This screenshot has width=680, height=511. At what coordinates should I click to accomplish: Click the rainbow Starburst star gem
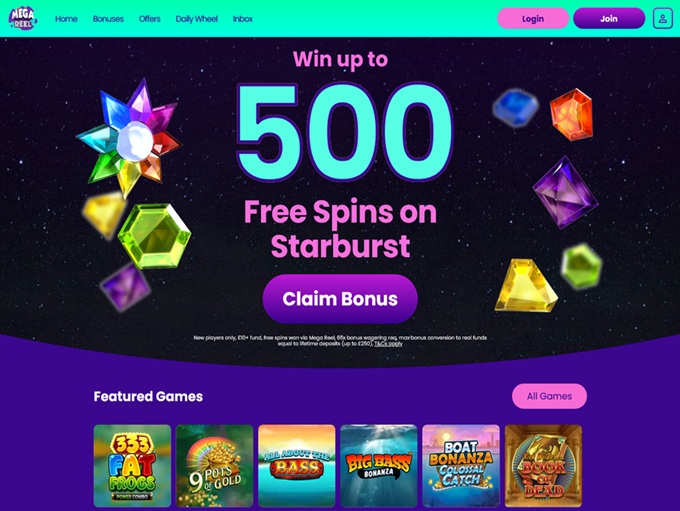coord(129,135)
